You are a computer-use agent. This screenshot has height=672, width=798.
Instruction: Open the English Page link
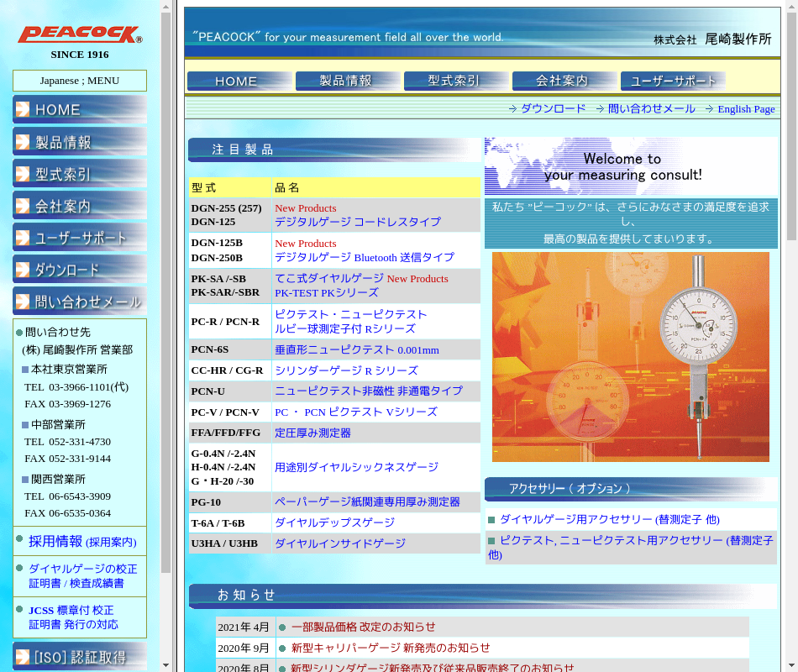(x=746, y=109)
